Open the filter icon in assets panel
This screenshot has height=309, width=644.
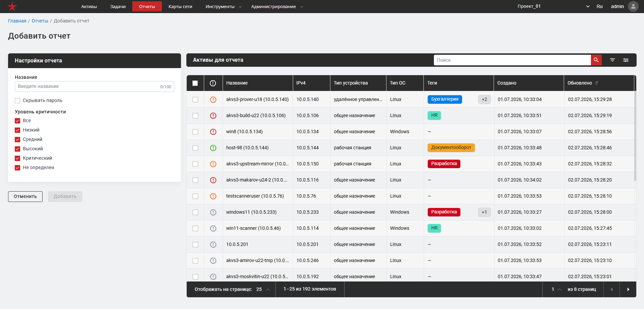pos(612,60)
